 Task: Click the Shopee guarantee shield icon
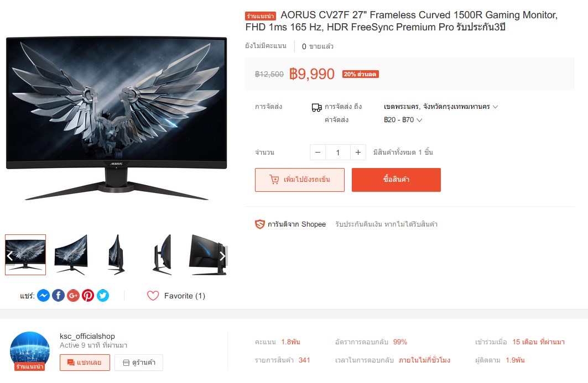260,224
